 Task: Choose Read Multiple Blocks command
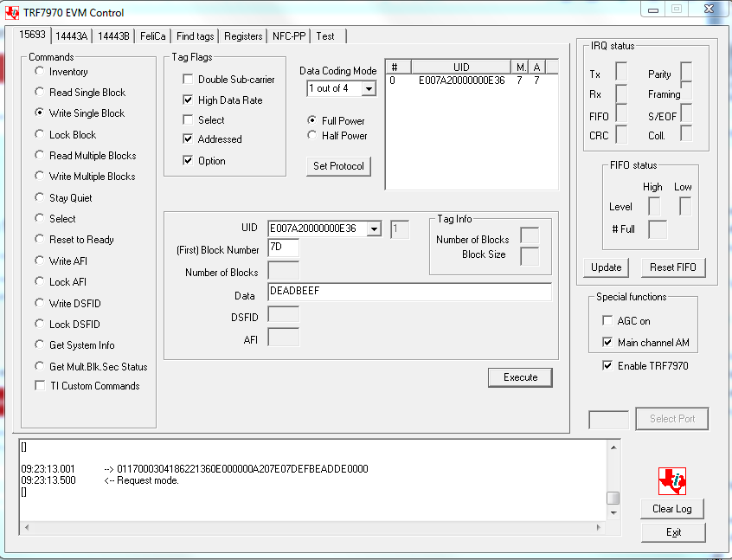39,155
